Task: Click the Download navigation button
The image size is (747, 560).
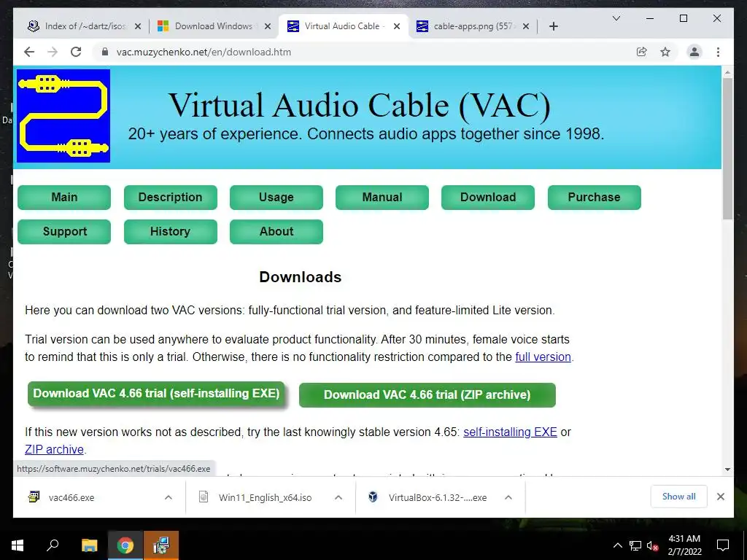Action: click(x=488, y=197)
